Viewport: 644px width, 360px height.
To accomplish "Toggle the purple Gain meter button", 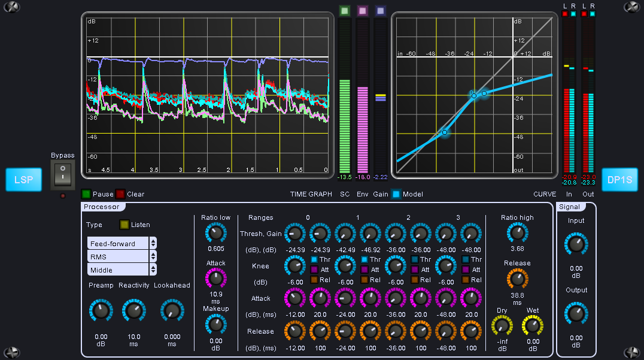I will (380, 10).
